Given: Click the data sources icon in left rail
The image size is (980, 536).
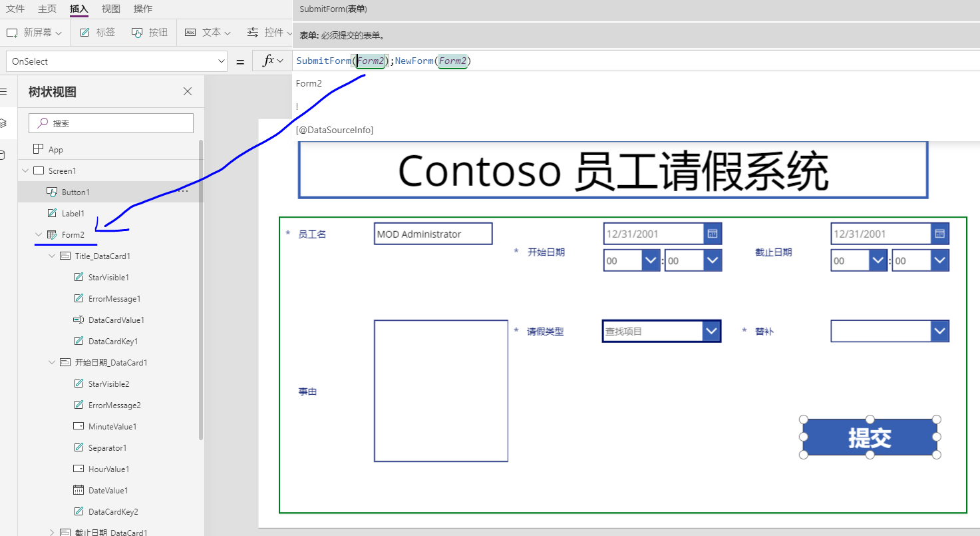Looking at the screenshot, I should (x=2, y=155).
